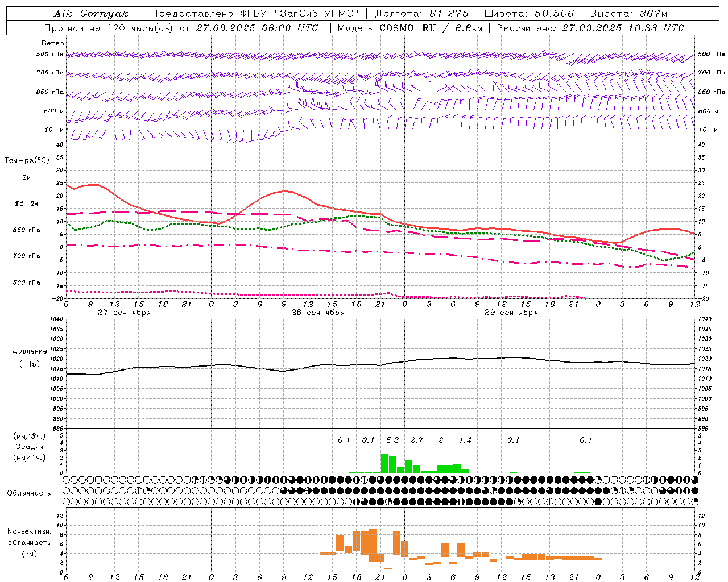Click the 2.7 precipitation total value

click(417, 440)
